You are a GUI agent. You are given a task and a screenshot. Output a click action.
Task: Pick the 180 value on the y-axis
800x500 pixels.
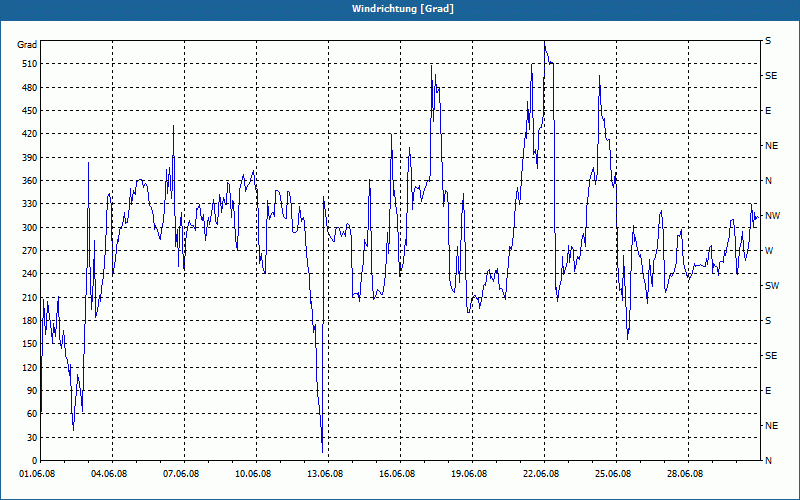[30, 321]
